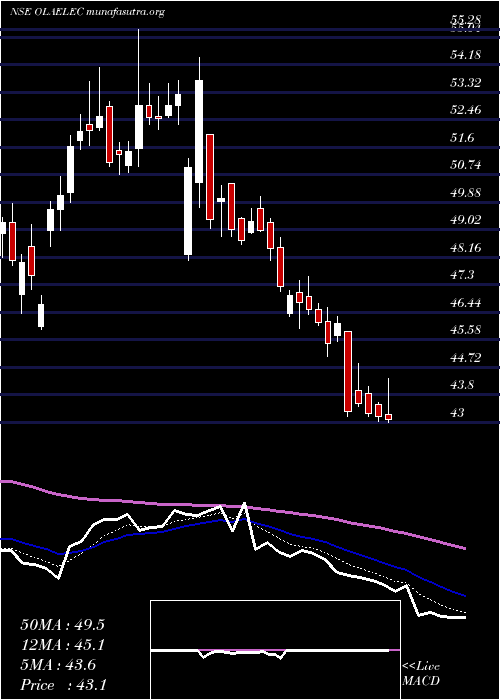The height and width of the screenshot is (700, 500).
Task: Click the 50.74 price axis label
Action: (466, 165)
